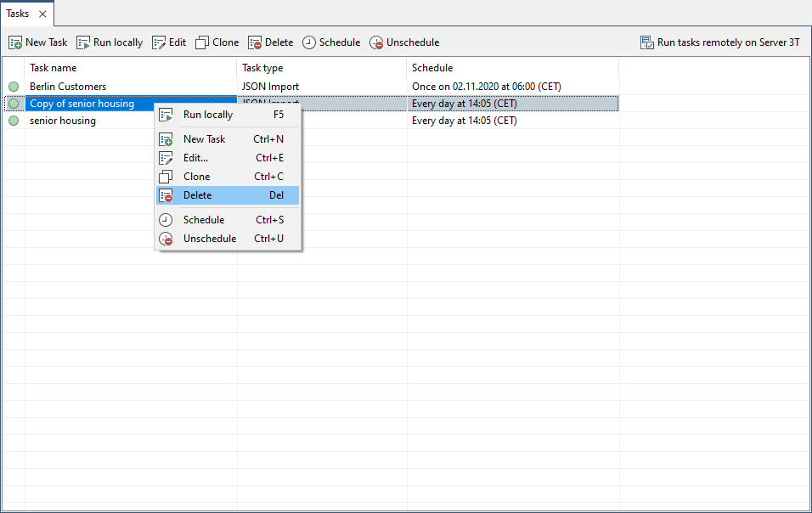Click the Clone icon in context menu
Screen dimensions: 812x513
[x=166, y=177]
